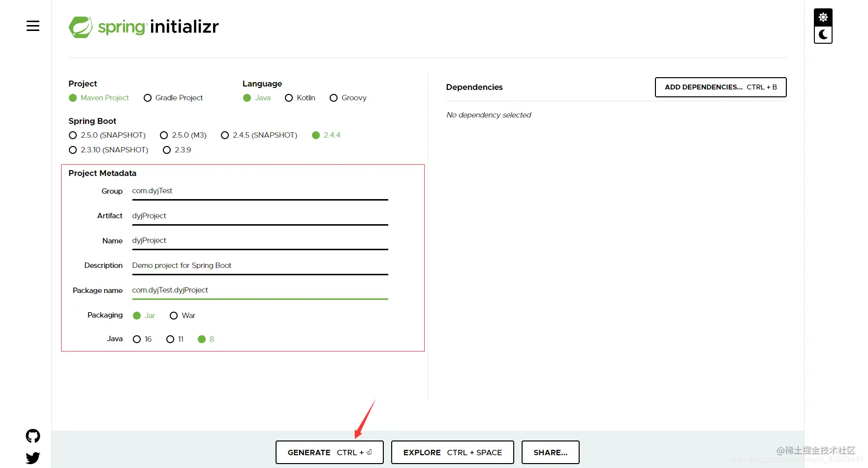Click the Add Dependencies button
The height and width of the screenshot is (468, 868).
coord(721,88)
